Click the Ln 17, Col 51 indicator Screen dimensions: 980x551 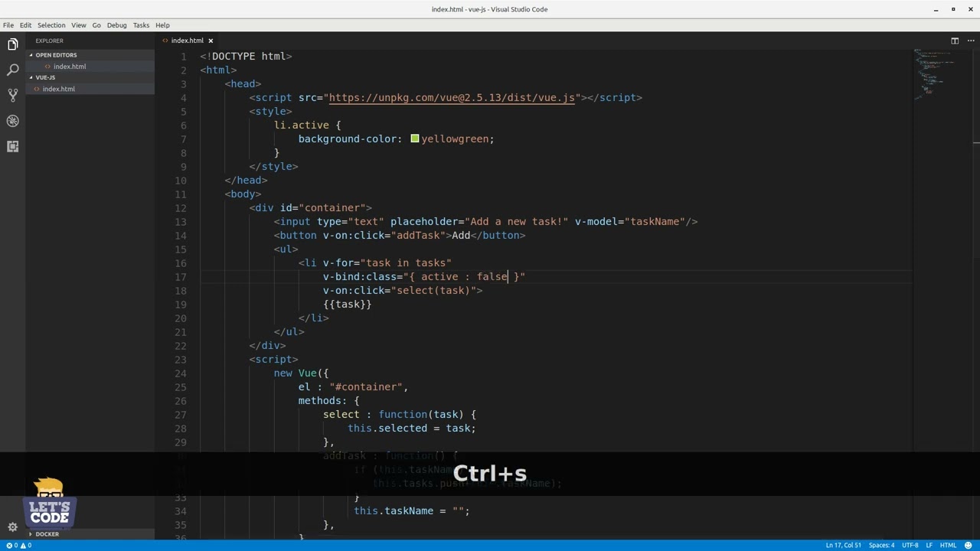click(842, 545)
